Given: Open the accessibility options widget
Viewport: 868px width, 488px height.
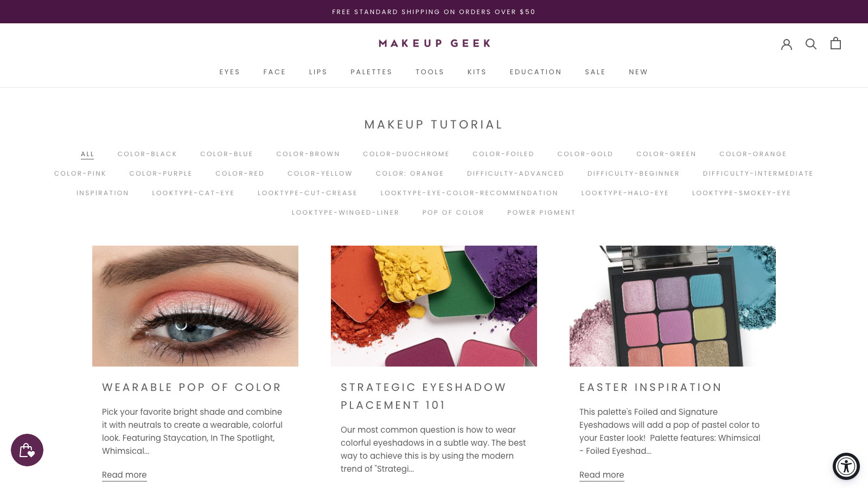Looking at the screenshot, I should [846, 466].
